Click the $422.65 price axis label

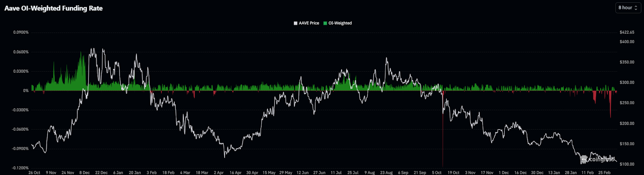pyautogui.click(x=627, y=32)
